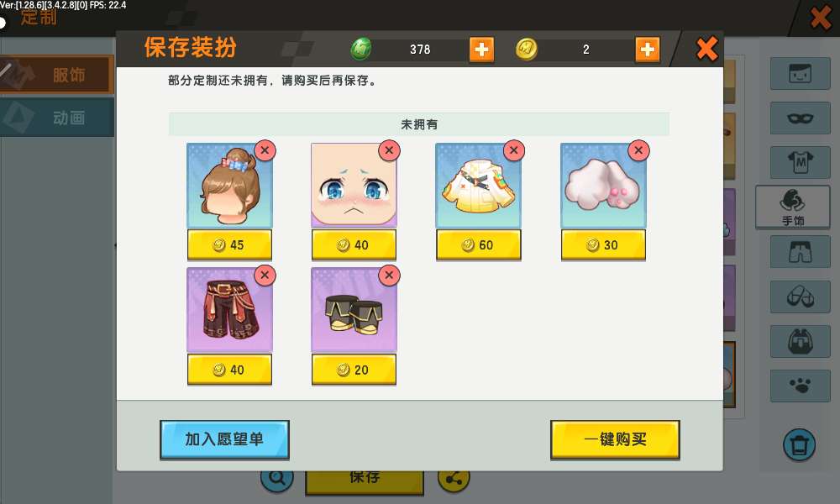Remove the pink paw gloves item
Screen dimensions: 840x504
click(x=638, y=150)
